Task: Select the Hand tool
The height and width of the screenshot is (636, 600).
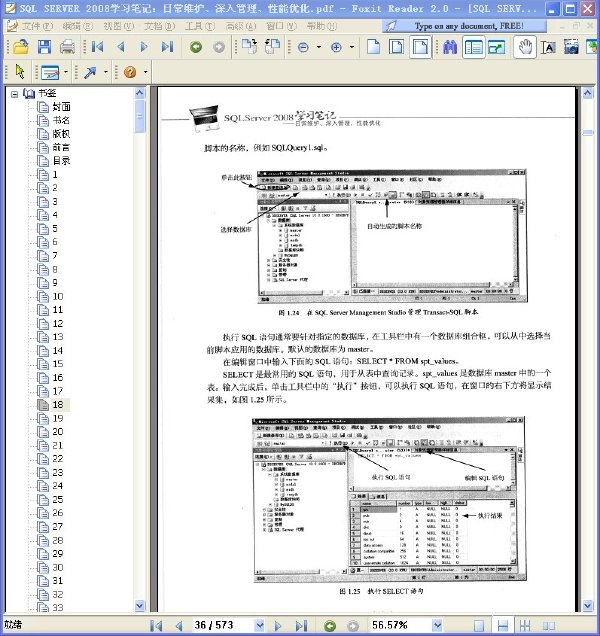Action: pyautogui.click(x=525, y=47)
